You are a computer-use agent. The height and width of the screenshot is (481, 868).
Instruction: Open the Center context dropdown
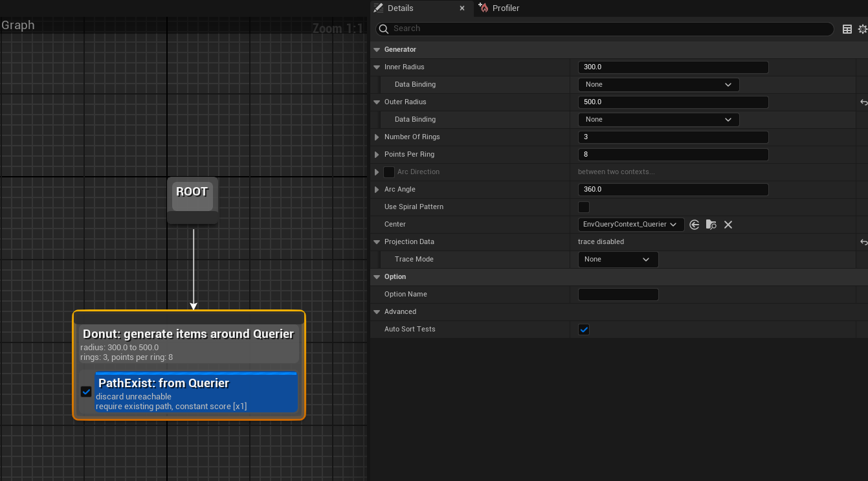coord(631,225)
